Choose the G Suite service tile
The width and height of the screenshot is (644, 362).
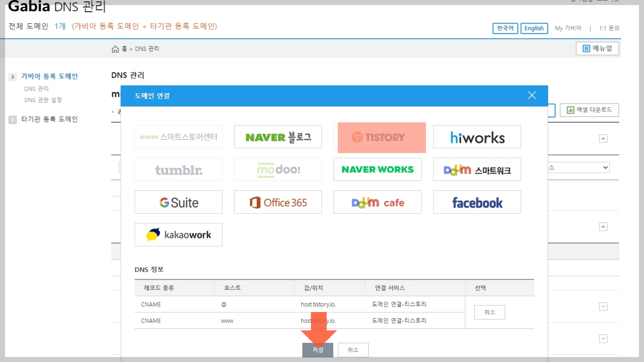[x=178, y=202]
